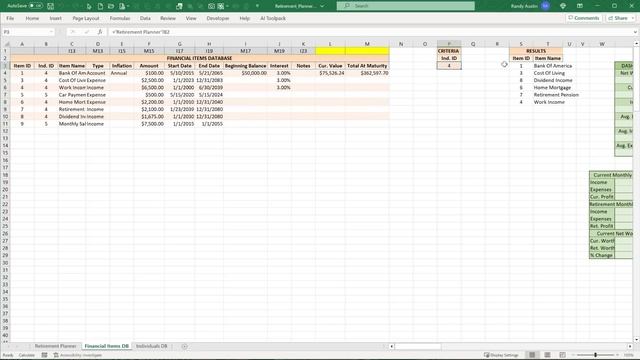Screen dimensions: 640x360
Task: Click the Search box in title bar
Action: pos(406,6)
